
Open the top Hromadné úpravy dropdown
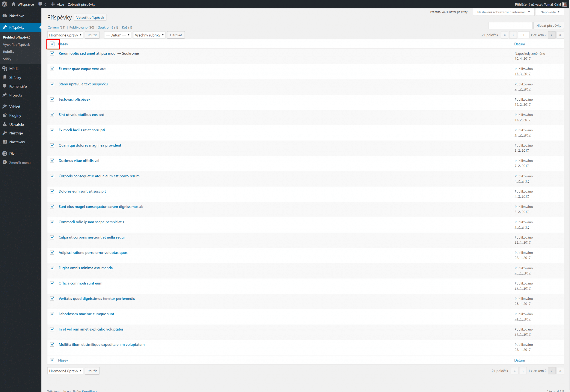(65, 35)
